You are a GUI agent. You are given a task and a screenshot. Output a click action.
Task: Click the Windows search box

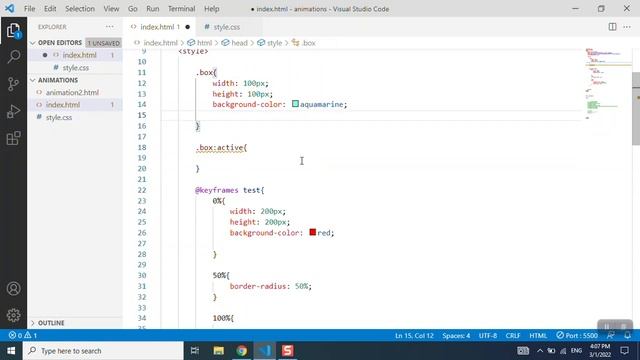tap(103, 351)
